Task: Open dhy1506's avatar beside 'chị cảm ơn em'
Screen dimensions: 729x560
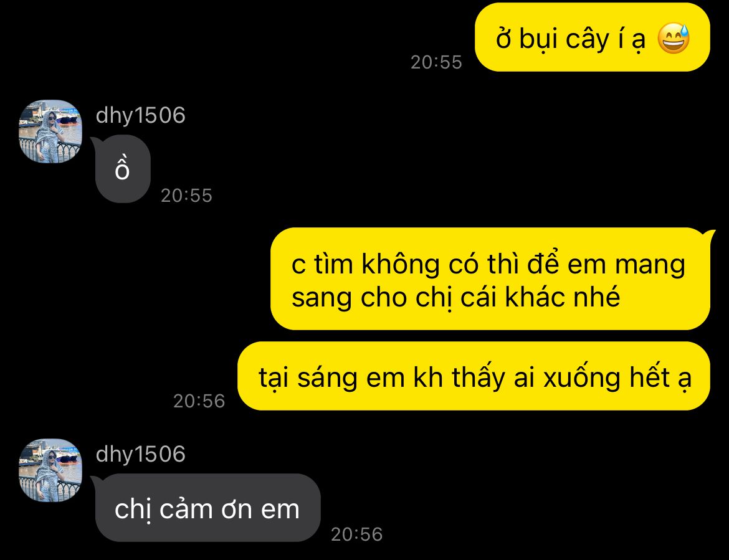Action: pos(50,470)
